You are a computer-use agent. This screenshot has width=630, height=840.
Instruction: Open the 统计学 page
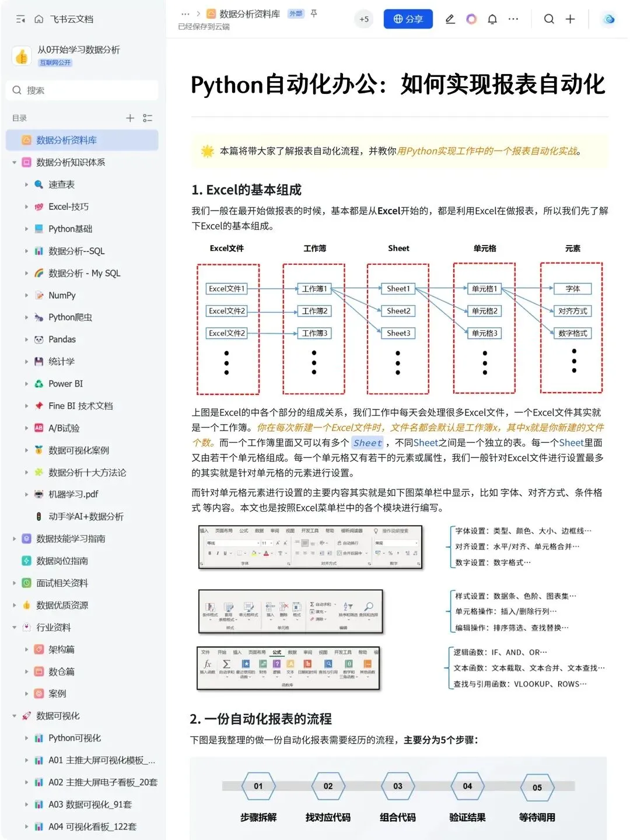(61, 362)
